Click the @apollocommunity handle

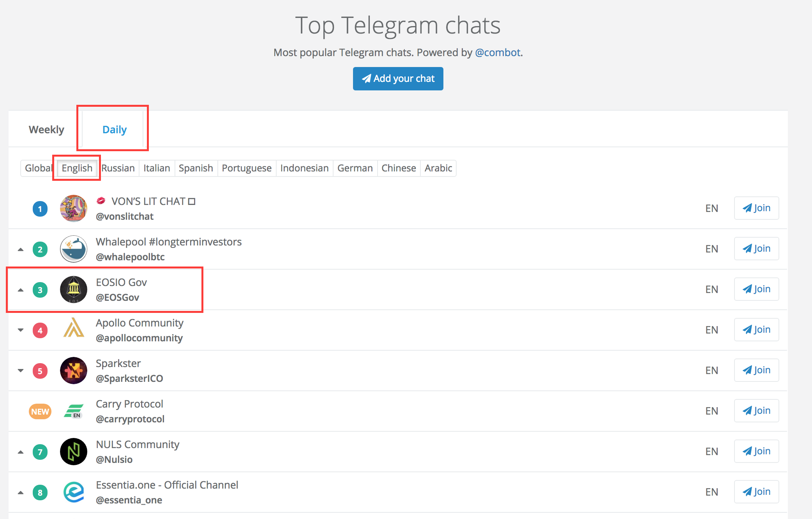coord(139,338)
